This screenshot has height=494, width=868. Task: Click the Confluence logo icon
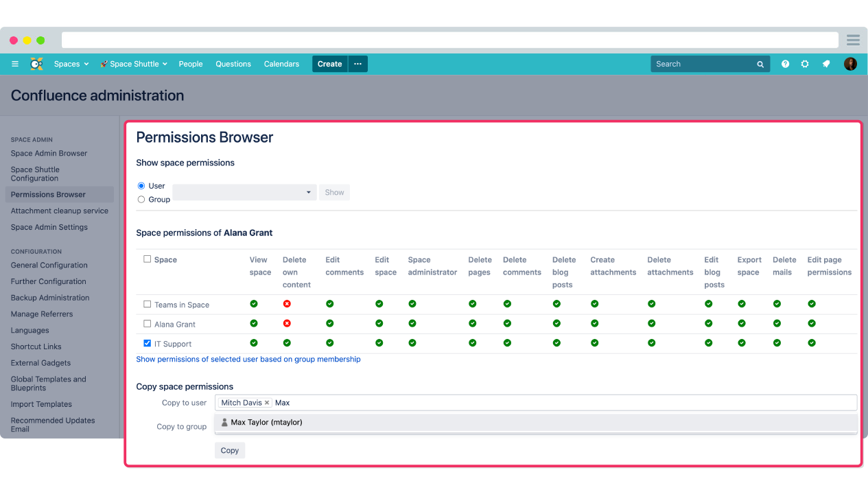[x=36, y=64]
